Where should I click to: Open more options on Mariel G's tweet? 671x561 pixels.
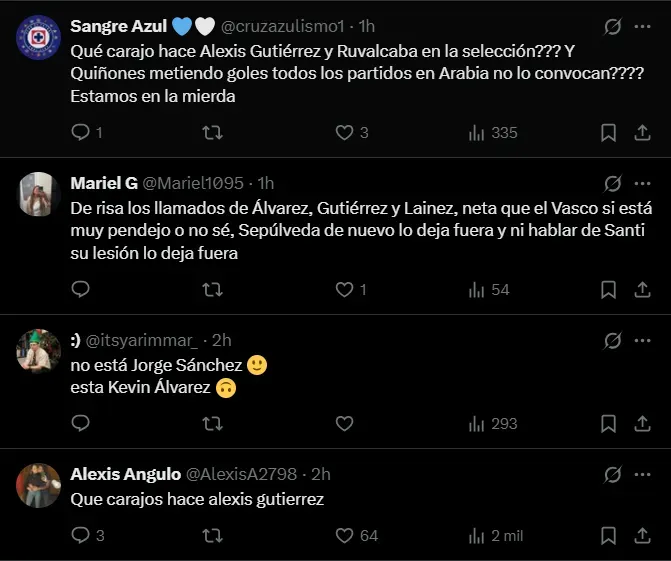[x=641, y=183]
